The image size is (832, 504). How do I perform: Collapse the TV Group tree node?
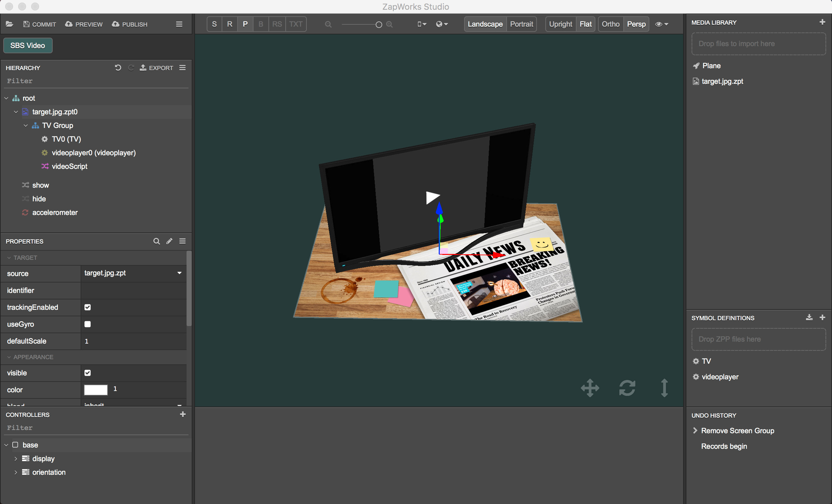pyautogui.click(x=26, y=125)
